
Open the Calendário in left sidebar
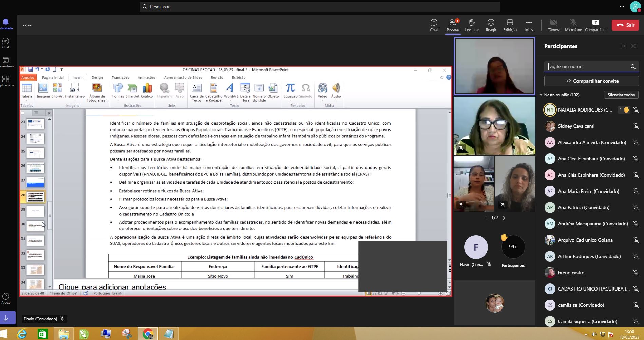tap(6, 62)
